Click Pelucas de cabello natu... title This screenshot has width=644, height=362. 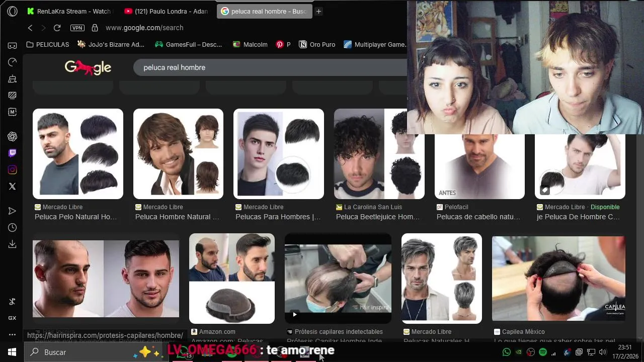click(x=478, y=217)
